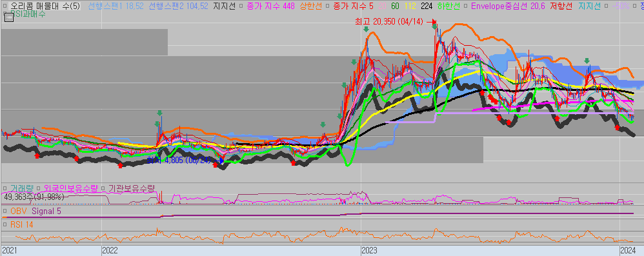
Task: Select the cyan 지지선 legend label
Action: [x=589, y=6]
